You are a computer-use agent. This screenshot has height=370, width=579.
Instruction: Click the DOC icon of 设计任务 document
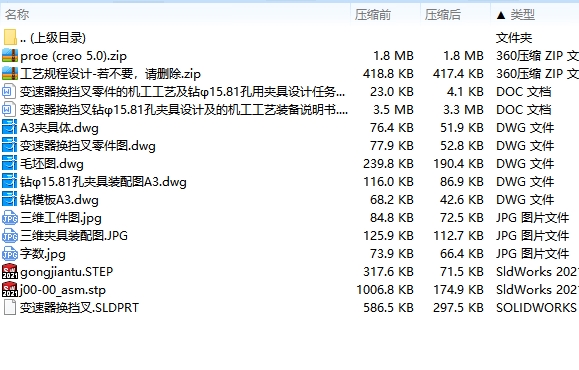(9, 92)
